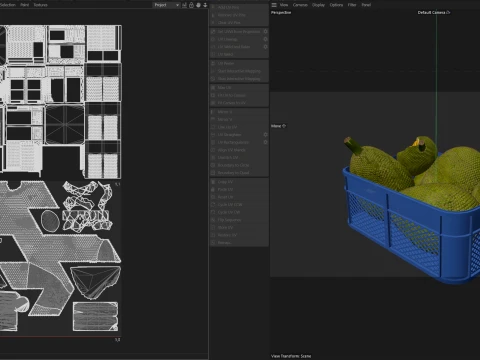Run the UV Unwrap command

click(236, 39)
